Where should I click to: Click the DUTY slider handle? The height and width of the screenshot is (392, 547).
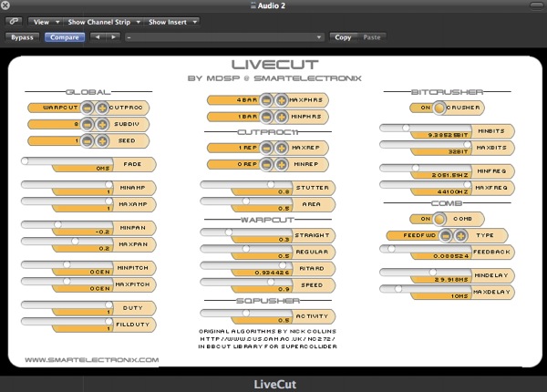pyautogui.click(x=108, y=304)
